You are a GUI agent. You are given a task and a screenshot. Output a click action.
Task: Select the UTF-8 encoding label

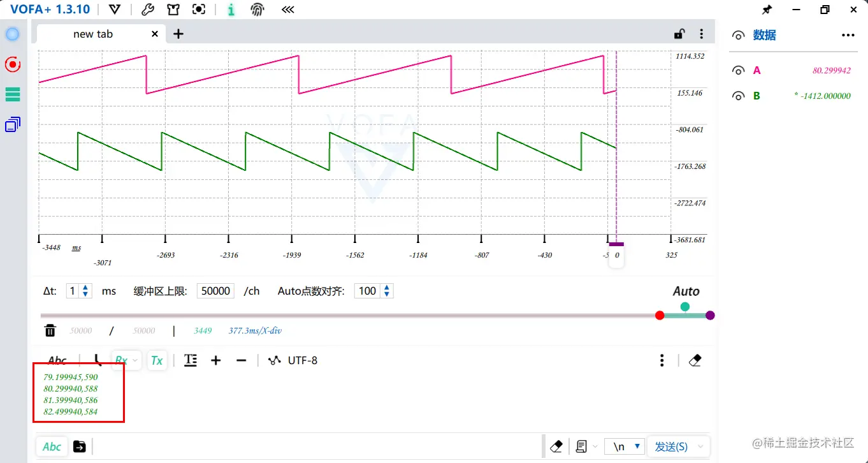pyautogui.click(x=303, y=360)
